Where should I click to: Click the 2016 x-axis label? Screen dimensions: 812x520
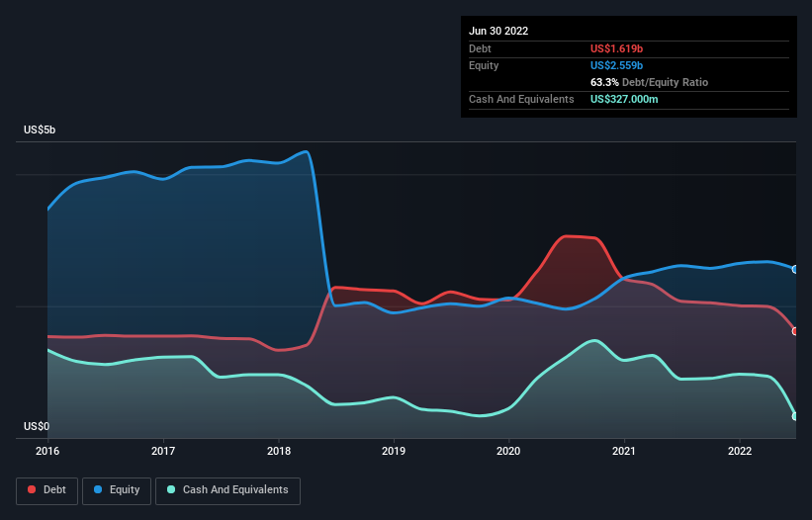[x=47, y=451]
